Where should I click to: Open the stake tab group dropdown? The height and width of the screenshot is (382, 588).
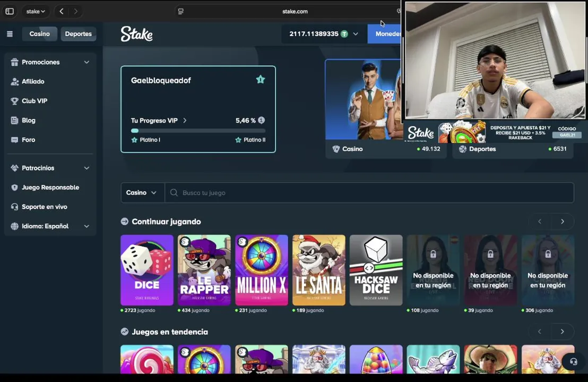[x=36, y=11]
